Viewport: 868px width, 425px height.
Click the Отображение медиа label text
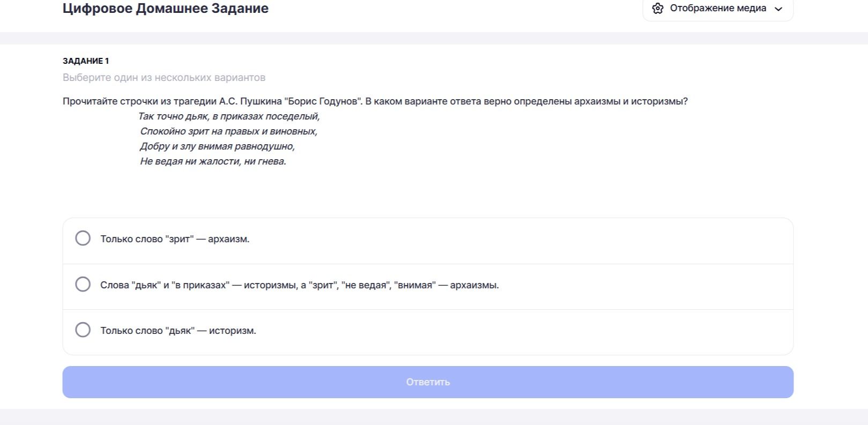coord(718,9)
